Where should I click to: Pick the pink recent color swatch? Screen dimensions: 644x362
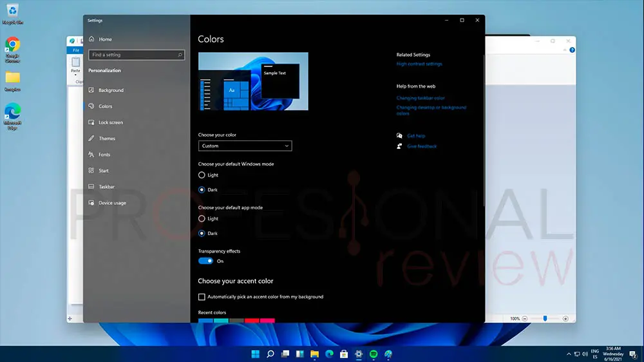(x=267, y=320)
